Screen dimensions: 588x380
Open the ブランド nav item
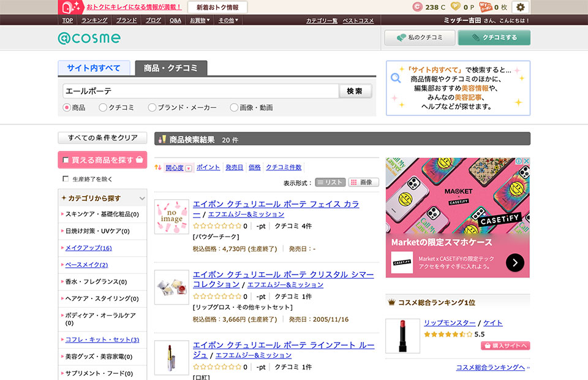(x=126, y=20)
